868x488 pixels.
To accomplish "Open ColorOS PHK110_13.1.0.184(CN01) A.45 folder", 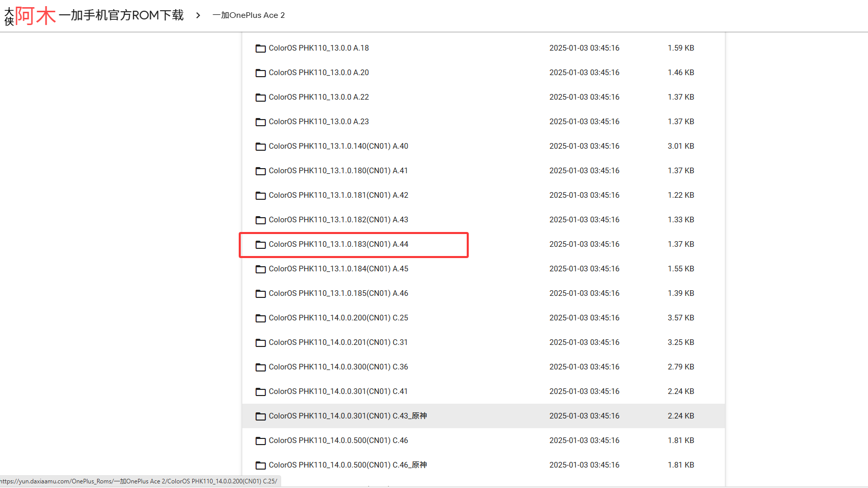I will [338, 269].
